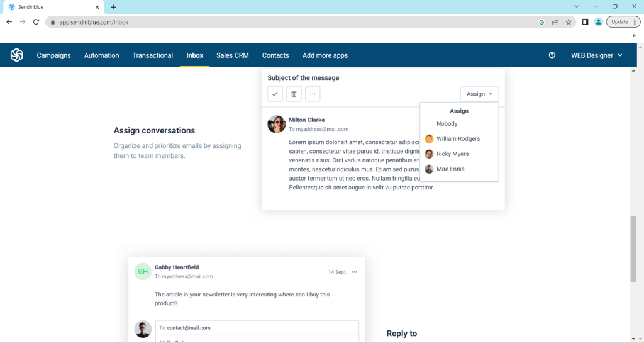Viewport: 644px width, 343px height.
Task: Open Gabby Heartfield message ellipsis menu
Action: click(x=355, y=272)
